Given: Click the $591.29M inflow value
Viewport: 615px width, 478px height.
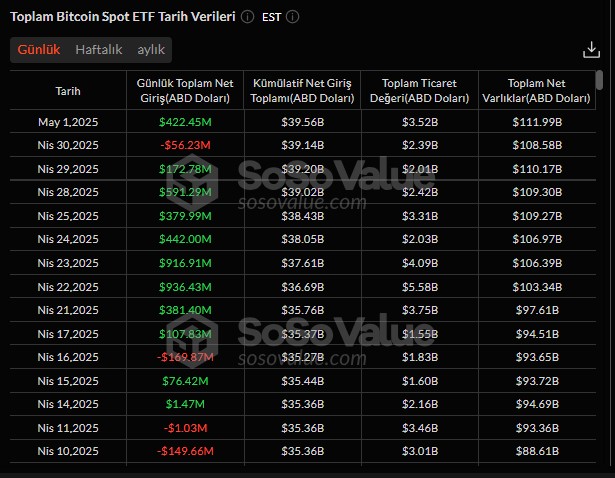Looking at the screenshot, I should [x=185, y=192].
